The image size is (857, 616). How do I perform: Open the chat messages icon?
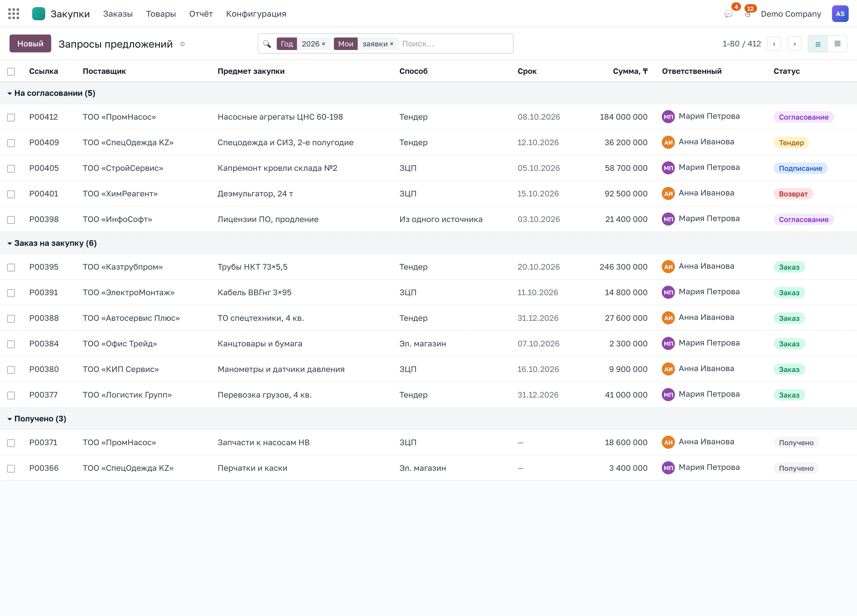click(x=728, y=14)
